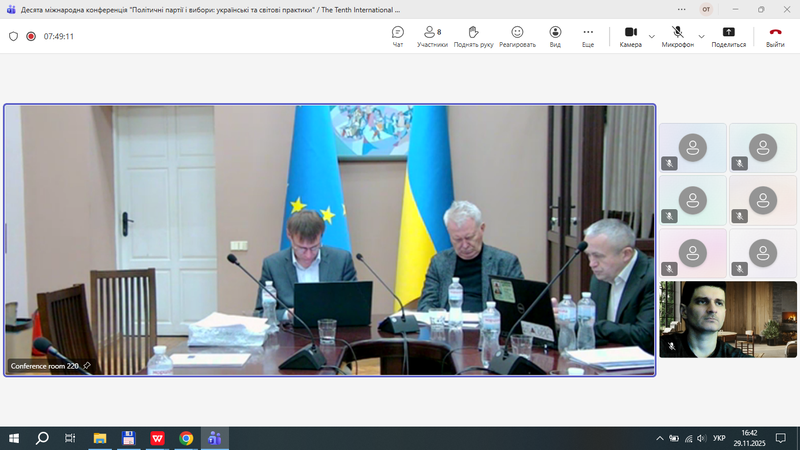Unpin the Conference room 220 video
The width and height of the screenshot is (800, 450).
87,366
